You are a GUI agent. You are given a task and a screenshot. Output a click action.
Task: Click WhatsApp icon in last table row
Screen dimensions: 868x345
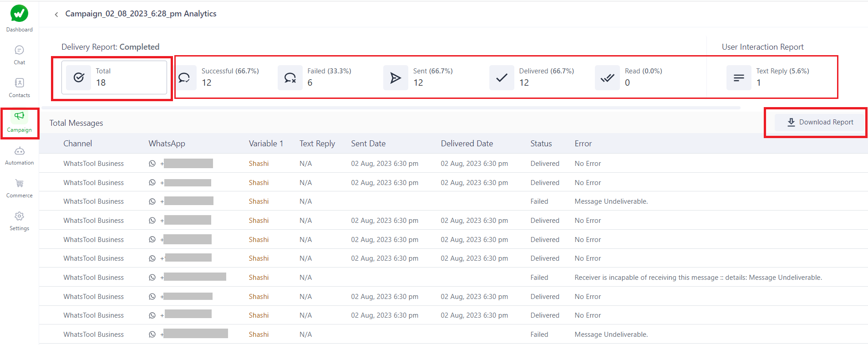coord(152,335)
